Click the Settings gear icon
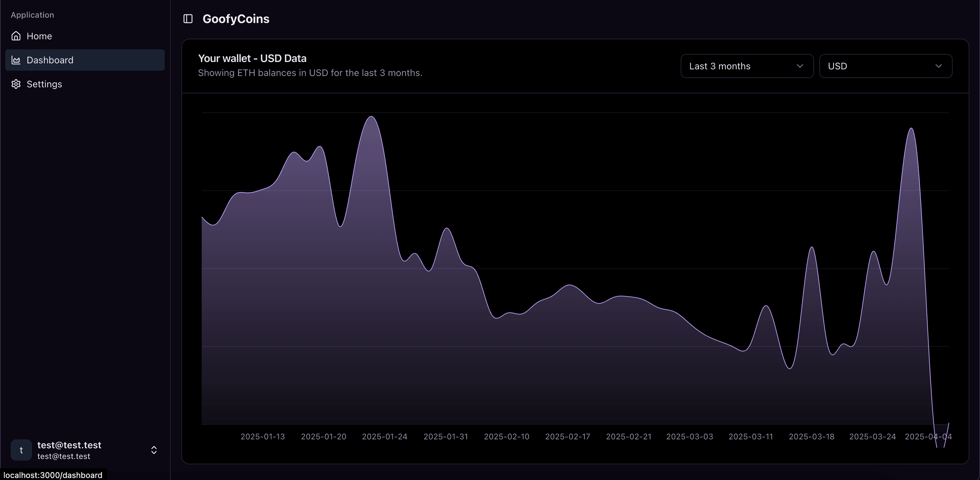Image resolution: width=980 pixels, height=480 pixels. click(x=16, y=84)
